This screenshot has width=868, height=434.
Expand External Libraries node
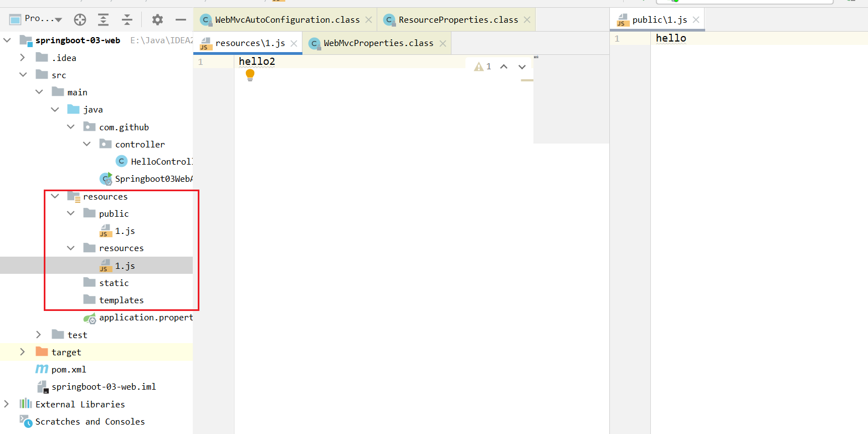7,404
